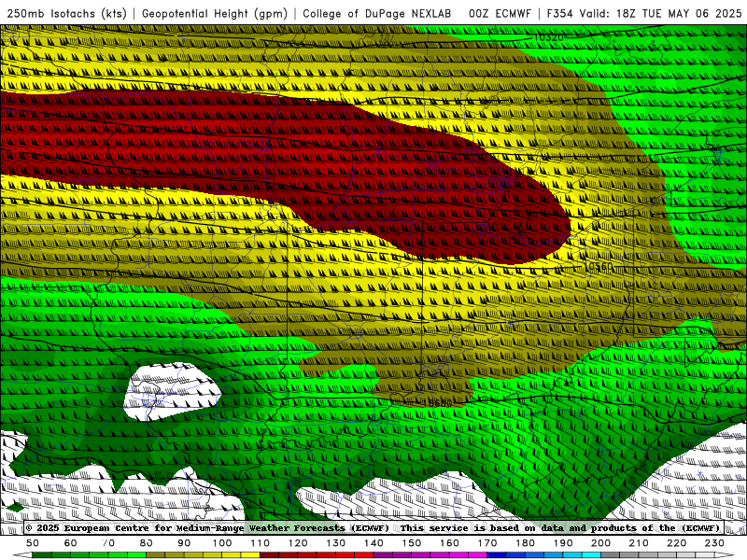Click the 50 value on the legend
The height and width of the screenshot is (560, 747).
(x=33, y=543)
